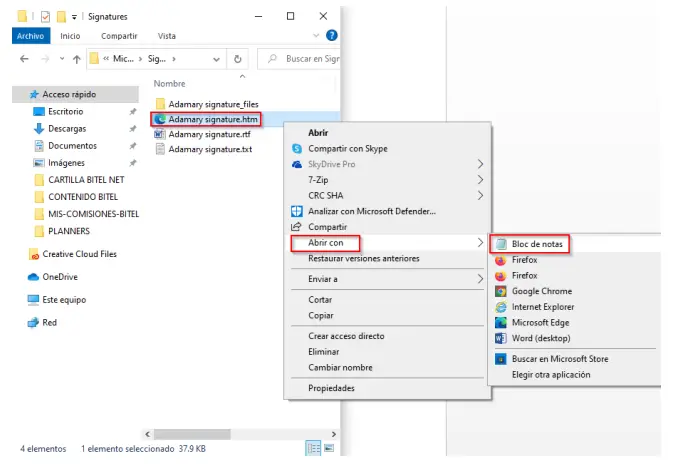Select Creative Cloud Files in sidebar
The width and height of the screenshot is (680, 472).
[x=79, y=254]
